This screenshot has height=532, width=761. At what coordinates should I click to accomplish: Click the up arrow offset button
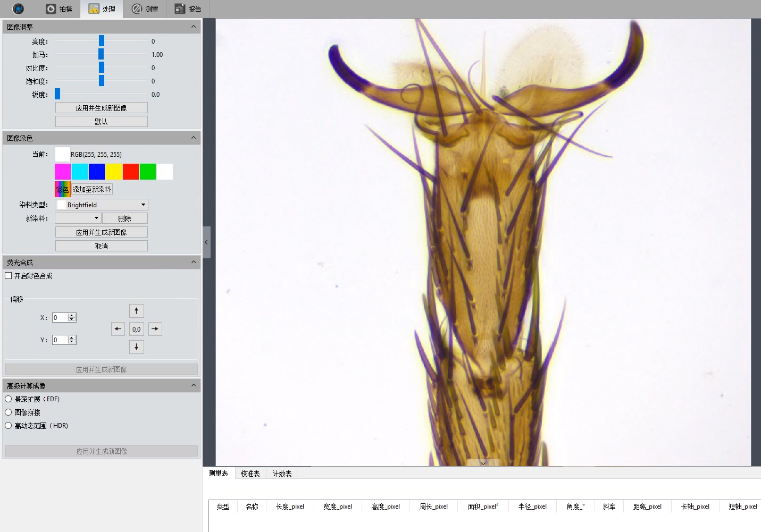pyautogui.click(x=136, y=311)
